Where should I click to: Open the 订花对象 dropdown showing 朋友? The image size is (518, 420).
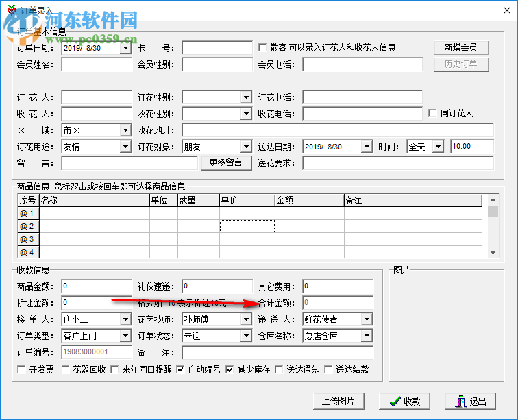click(x=246, y=147)
